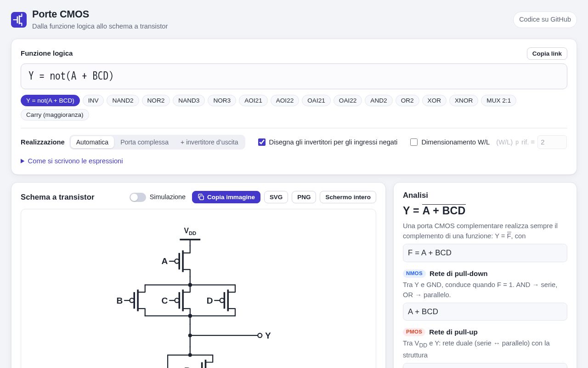Image resolution: width=588 pixels, height=368 pixels.
Task: Click the Y output terminal in schematic
Action: (x=260, y=335)
